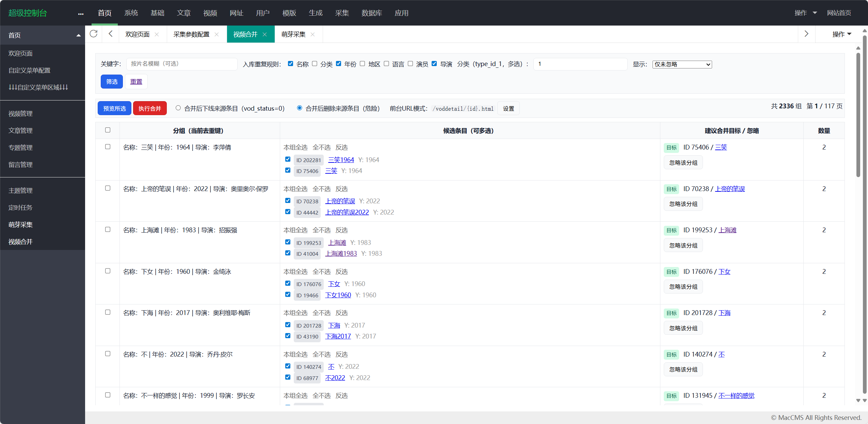Check the 上海滩 group row checkbox

pyautogui.click(x=108, y=230)
